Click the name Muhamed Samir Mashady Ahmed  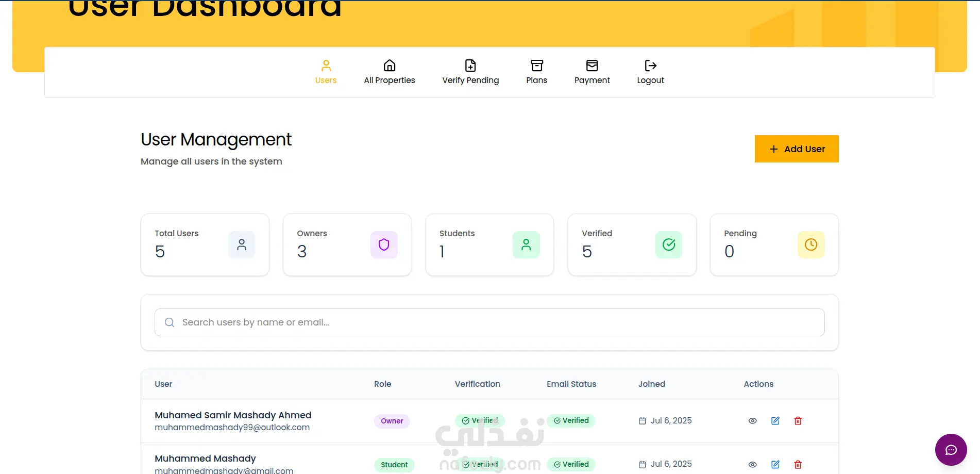[x=233, y=415]
